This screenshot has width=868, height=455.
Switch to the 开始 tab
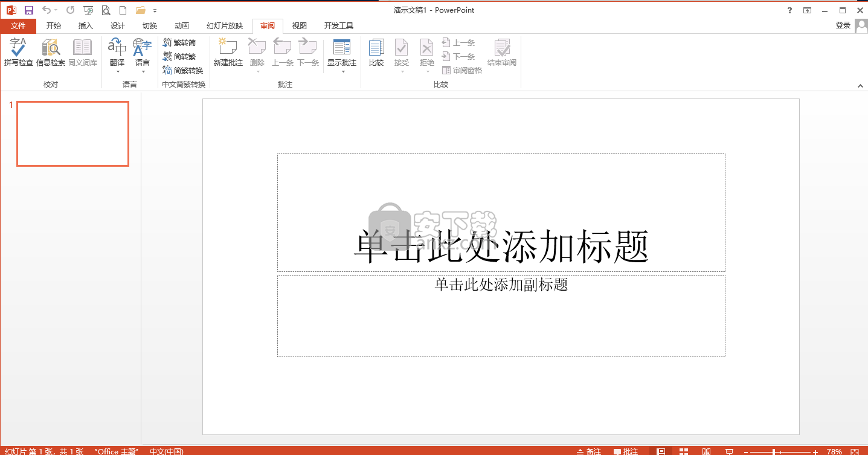coord(54,25)
